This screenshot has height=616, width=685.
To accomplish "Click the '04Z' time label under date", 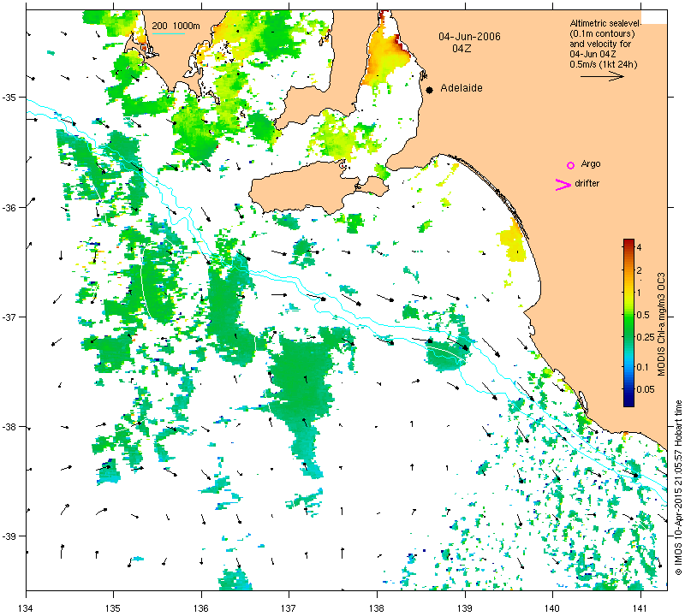I will coord(462,49).
